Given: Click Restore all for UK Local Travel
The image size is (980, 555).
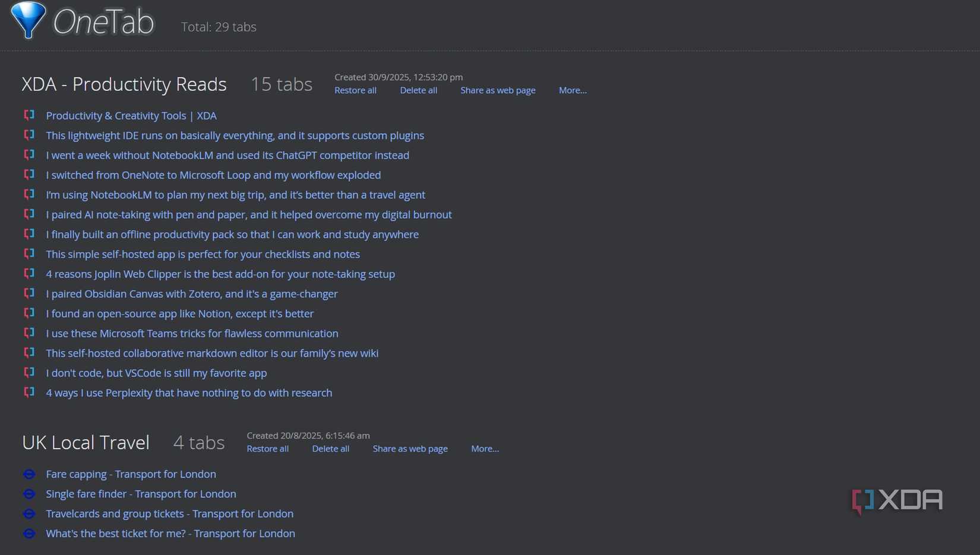Looking at the screenshot, I should pyautogui.click(x=267, y=449).
